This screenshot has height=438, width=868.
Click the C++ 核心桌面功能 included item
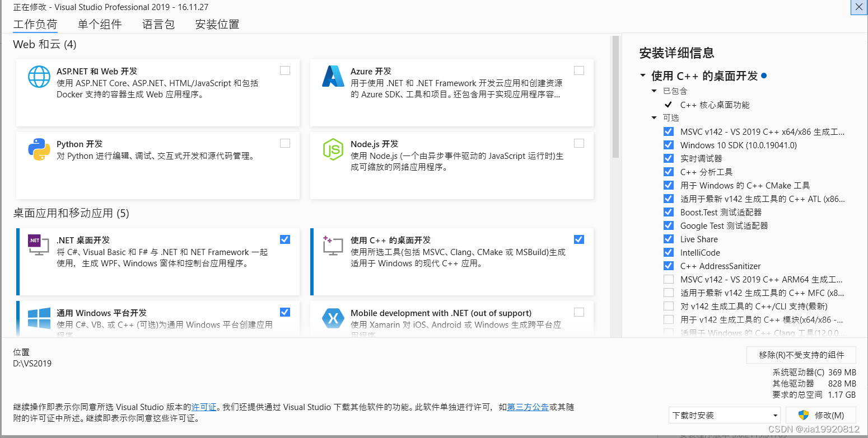[x=715, y=105]
